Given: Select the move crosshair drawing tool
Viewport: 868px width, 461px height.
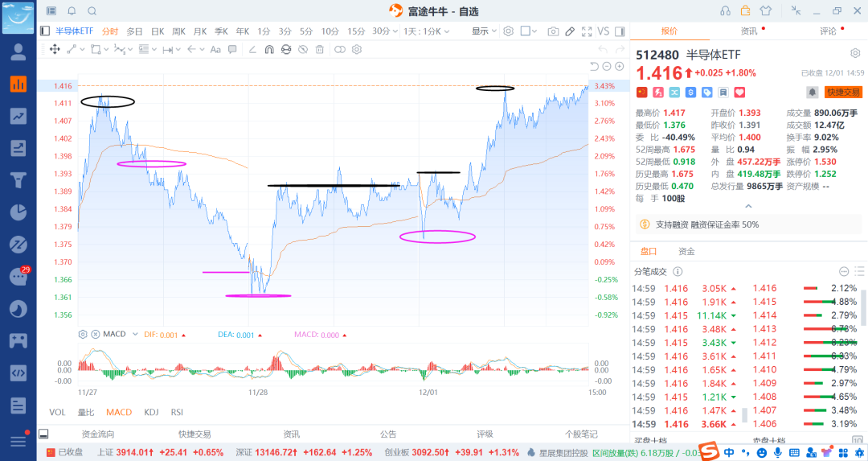Looking at the screenshot, I should (x=55, y=49).
